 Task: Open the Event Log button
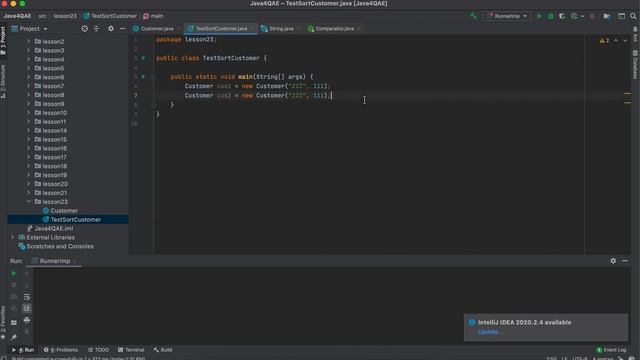click(x=611, y=350)
